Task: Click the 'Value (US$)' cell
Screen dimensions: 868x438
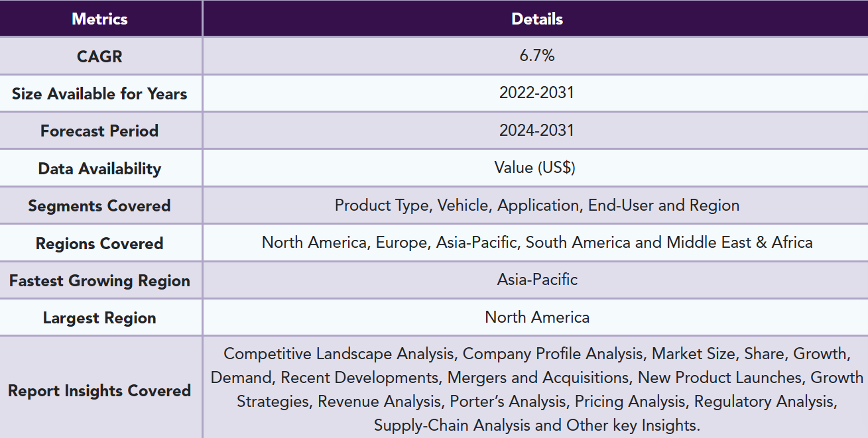Action: click(x=535, y=168)
